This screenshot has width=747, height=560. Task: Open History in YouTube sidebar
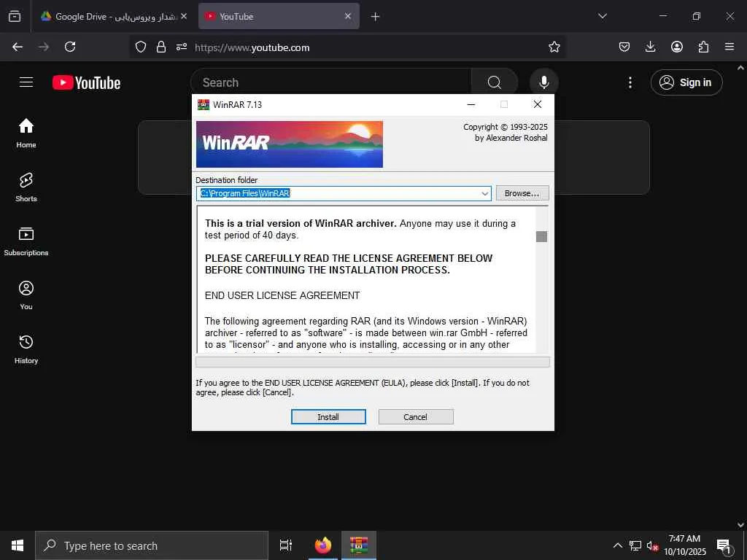click(26, 349)
